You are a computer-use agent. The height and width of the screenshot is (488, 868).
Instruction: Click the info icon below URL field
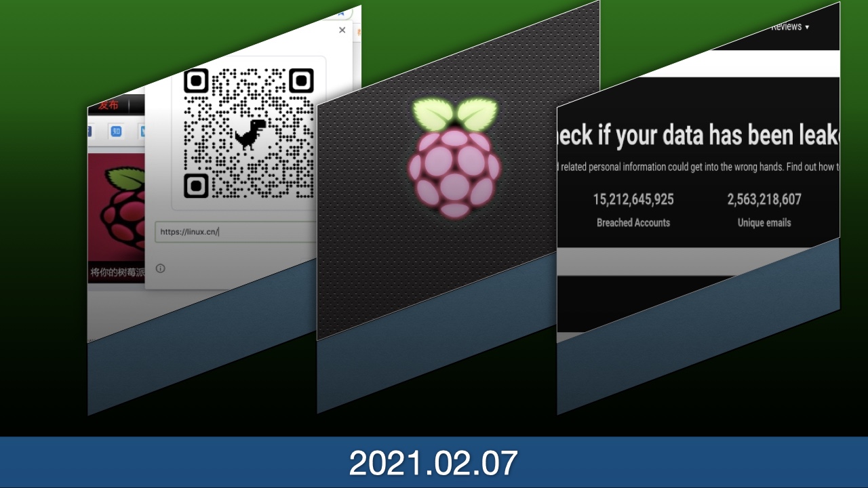click(161, 268)
